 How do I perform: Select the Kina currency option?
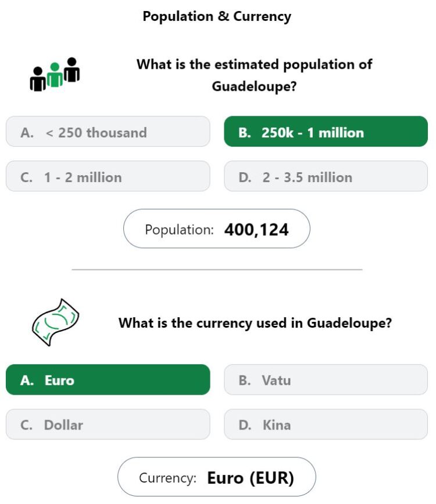tap(326, 424)
